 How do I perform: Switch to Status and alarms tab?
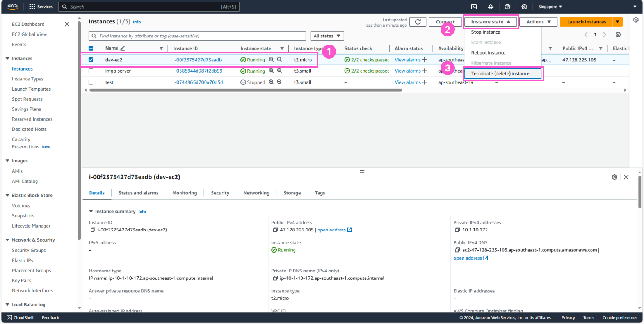click(x=138, y=193)
